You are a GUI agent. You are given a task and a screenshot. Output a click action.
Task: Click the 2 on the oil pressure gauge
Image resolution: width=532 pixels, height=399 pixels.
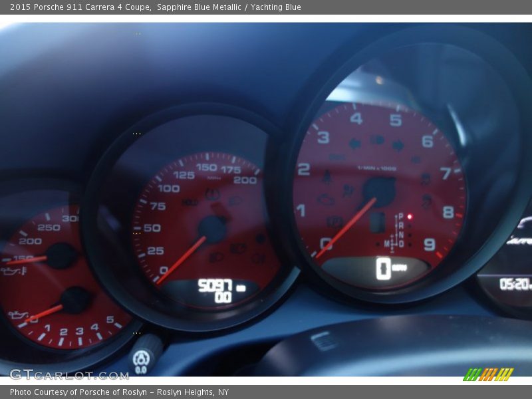63,332
